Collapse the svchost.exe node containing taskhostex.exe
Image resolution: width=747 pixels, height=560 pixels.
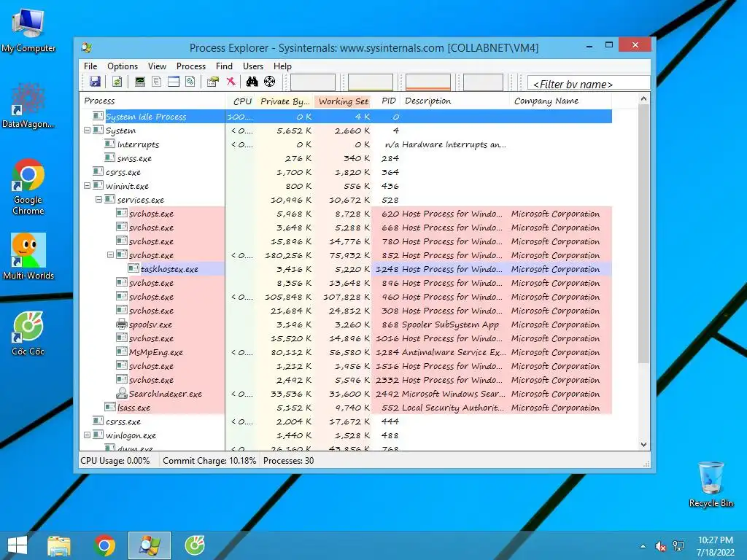(x=110, y=254)
